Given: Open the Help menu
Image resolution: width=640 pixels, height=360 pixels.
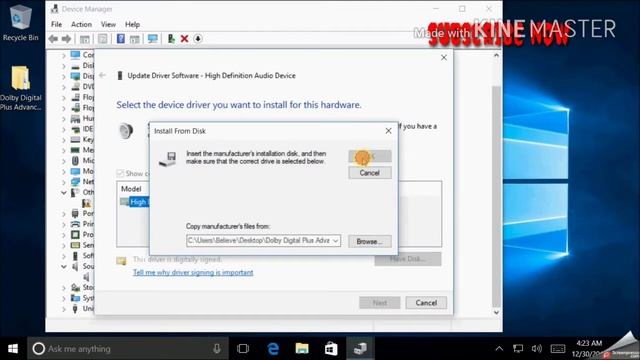Looking at the screenshot, I should point(132,24).
